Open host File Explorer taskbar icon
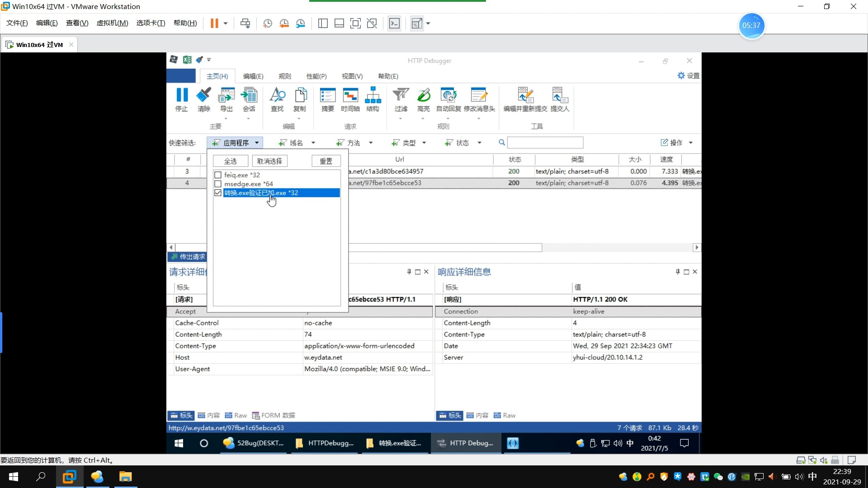 tap(125, 477)
